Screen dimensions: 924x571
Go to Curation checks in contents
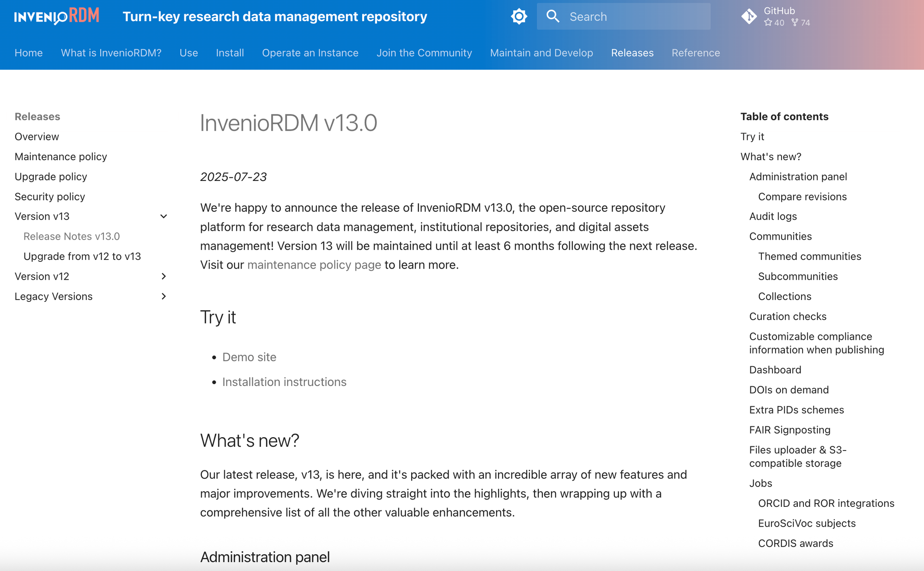pyautogui.click(x=788, y=317)
